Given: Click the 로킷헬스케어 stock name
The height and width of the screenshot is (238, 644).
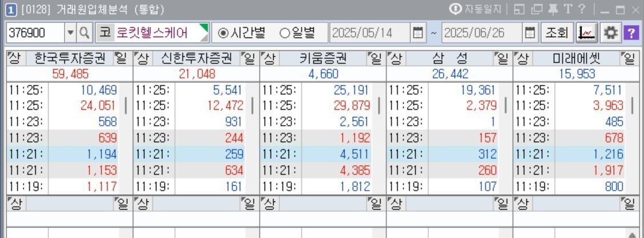Looking at the screenshot, I should click(x=152, y=33).
